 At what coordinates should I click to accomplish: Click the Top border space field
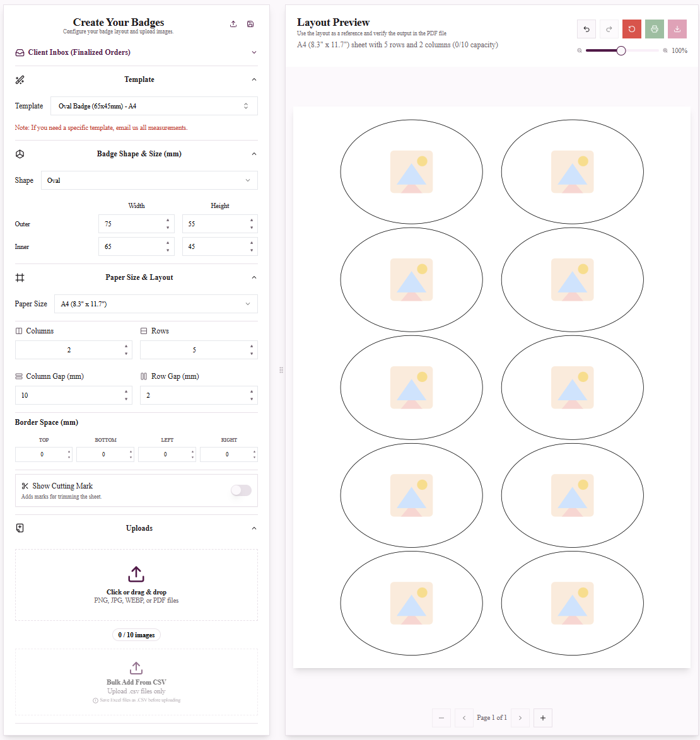click(44, 454)
